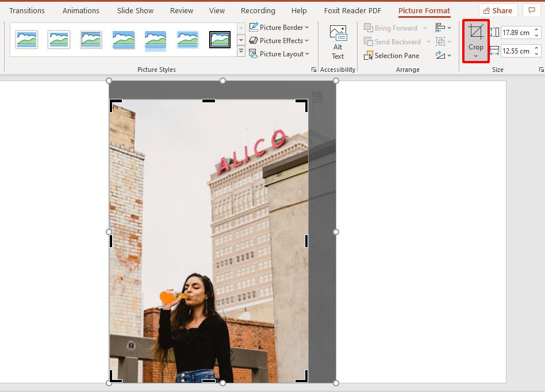
Task: Open the Align objects menu
Action: [x=443, y=28]
